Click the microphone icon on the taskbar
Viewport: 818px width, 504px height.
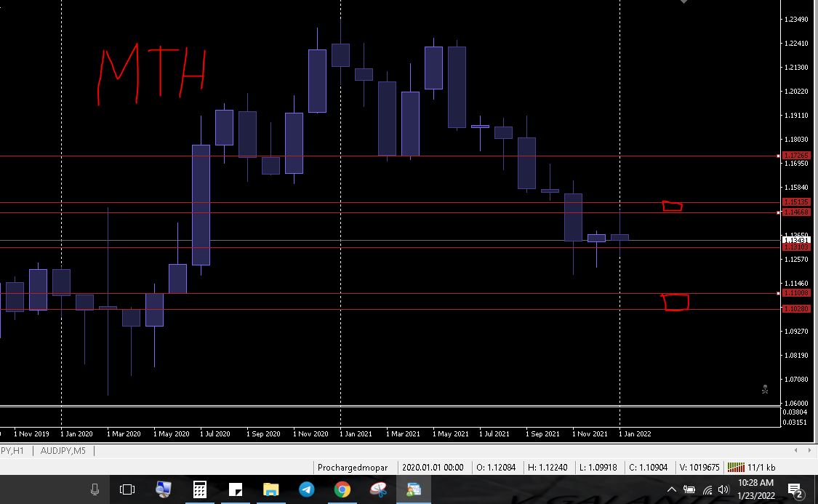[95, 489]
